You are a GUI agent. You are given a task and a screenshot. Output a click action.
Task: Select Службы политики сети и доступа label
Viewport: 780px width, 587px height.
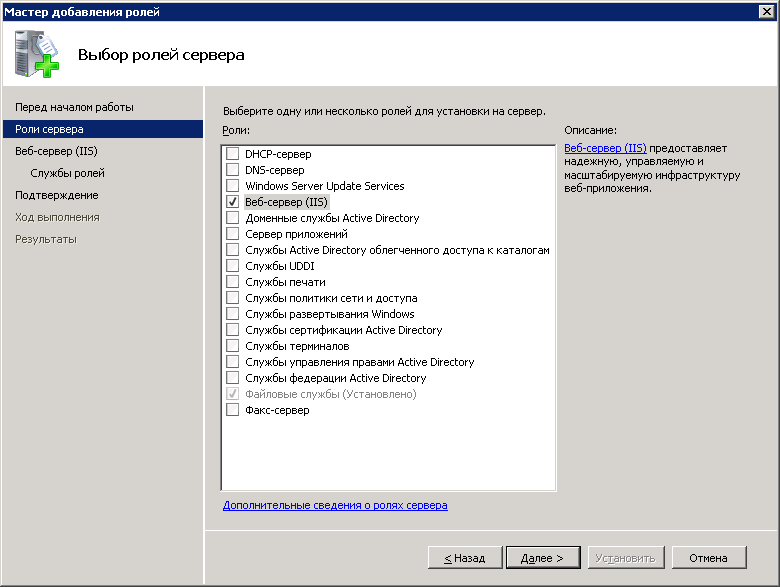point(331,298)
